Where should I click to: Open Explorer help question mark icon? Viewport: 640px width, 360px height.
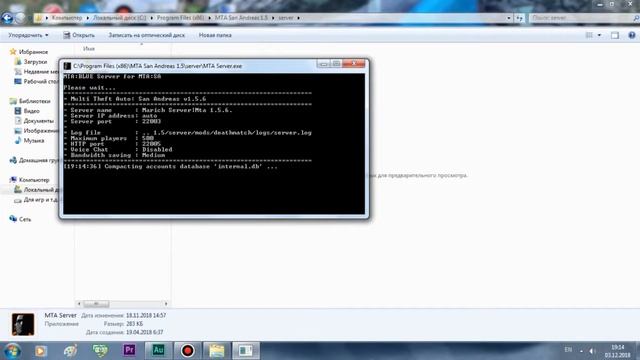(x=631, y=36)
